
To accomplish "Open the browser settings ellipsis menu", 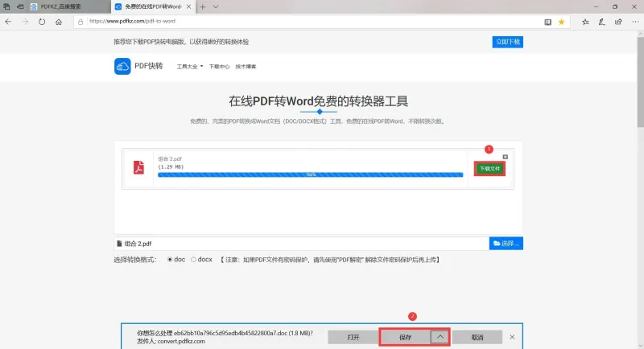I will 635,23.
